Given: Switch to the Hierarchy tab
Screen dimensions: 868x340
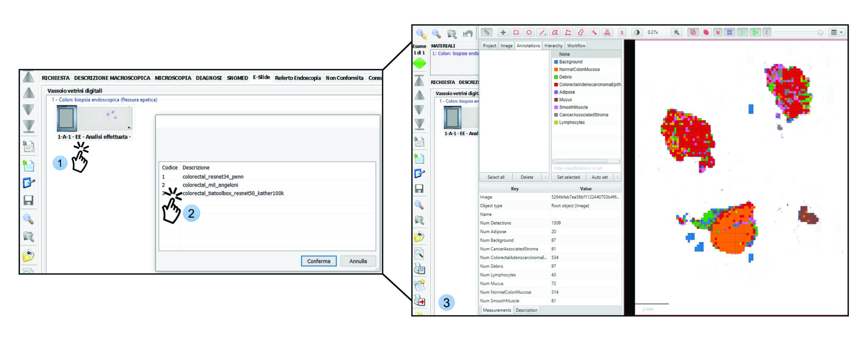Looking at the screenshot, I should pyautogui.click(x=553, y=46).
